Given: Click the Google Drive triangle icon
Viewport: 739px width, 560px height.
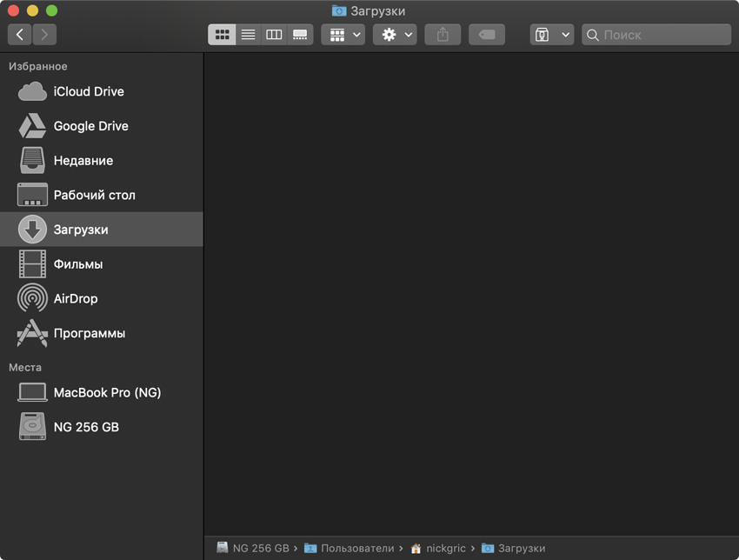Looking at the screenshot, I should point(32,126).
